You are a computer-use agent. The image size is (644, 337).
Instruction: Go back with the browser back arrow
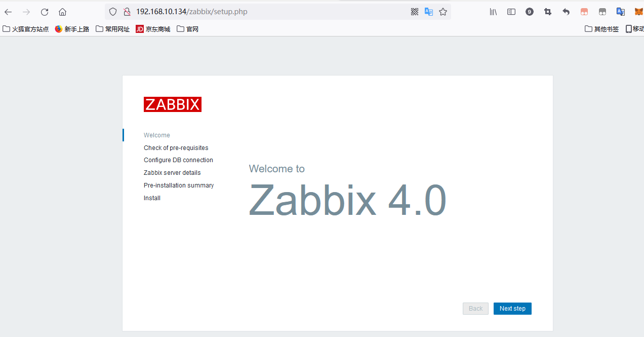pos(8,12)
